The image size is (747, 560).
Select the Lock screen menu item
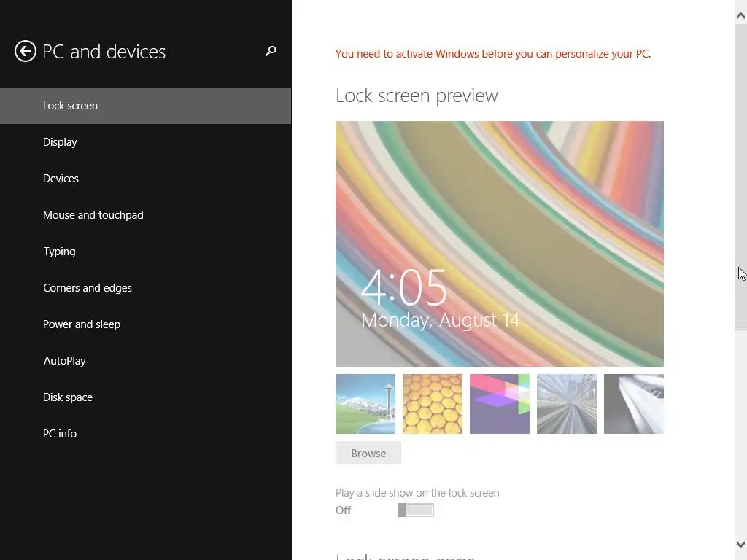(x=70, y=106)
